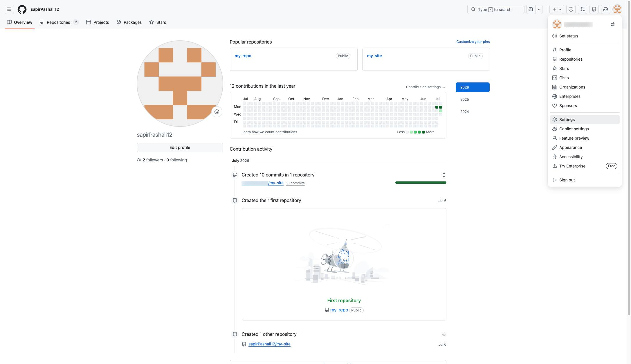This screenshot has width=631, height=364.
Task: Select Organizations in the user menu
Action: pos(585,87)
